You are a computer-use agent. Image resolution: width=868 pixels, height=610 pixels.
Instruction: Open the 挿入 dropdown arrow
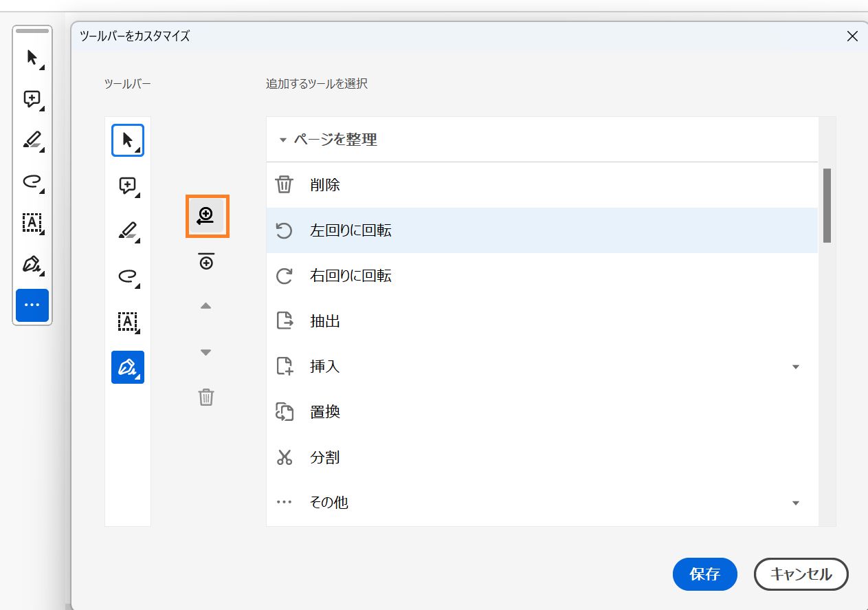795,367
